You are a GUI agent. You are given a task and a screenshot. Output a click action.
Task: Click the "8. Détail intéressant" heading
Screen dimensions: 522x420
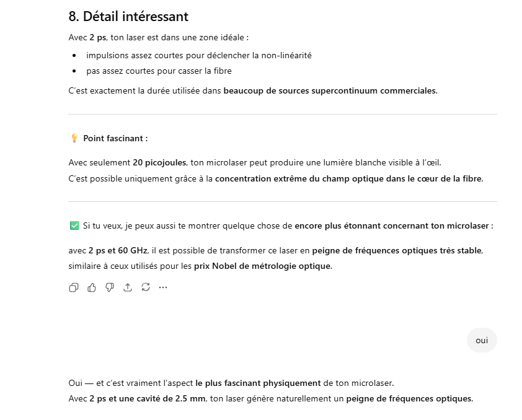tap(128, 17)
